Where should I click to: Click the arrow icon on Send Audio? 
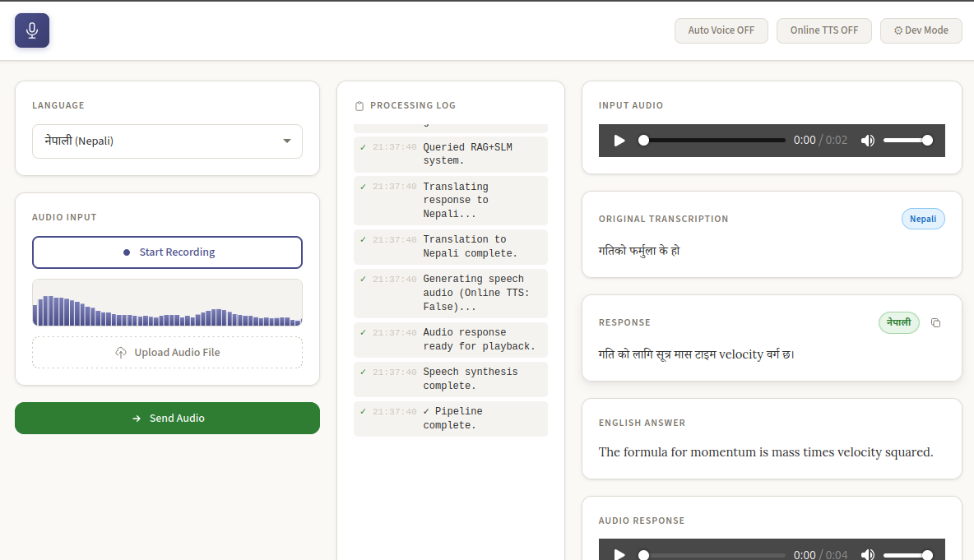[135, 418]
